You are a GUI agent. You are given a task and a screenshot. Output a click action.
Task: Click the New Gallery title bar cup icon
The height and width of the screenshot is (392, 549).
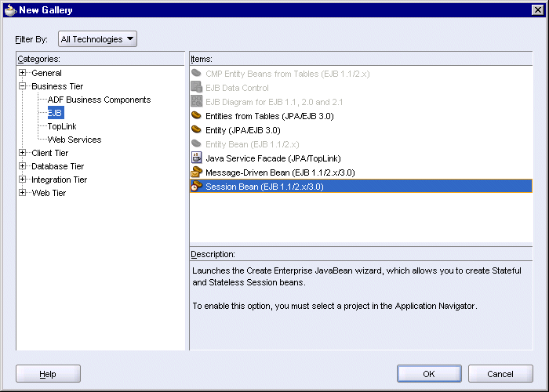[x=10, y=10]
